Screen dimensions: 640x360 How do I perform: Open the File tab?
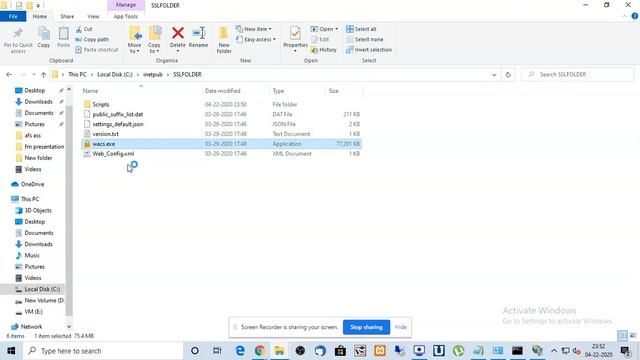[x=13, y=16]
